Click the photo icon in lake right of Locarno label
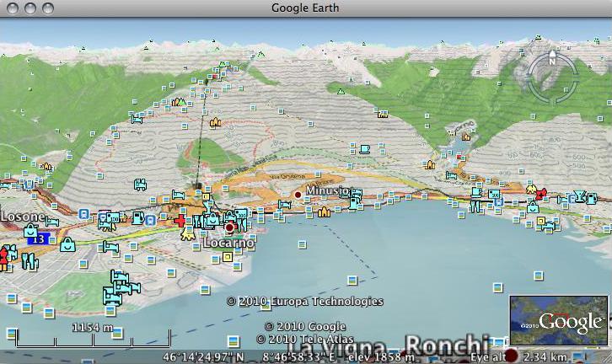 [302, 244]
